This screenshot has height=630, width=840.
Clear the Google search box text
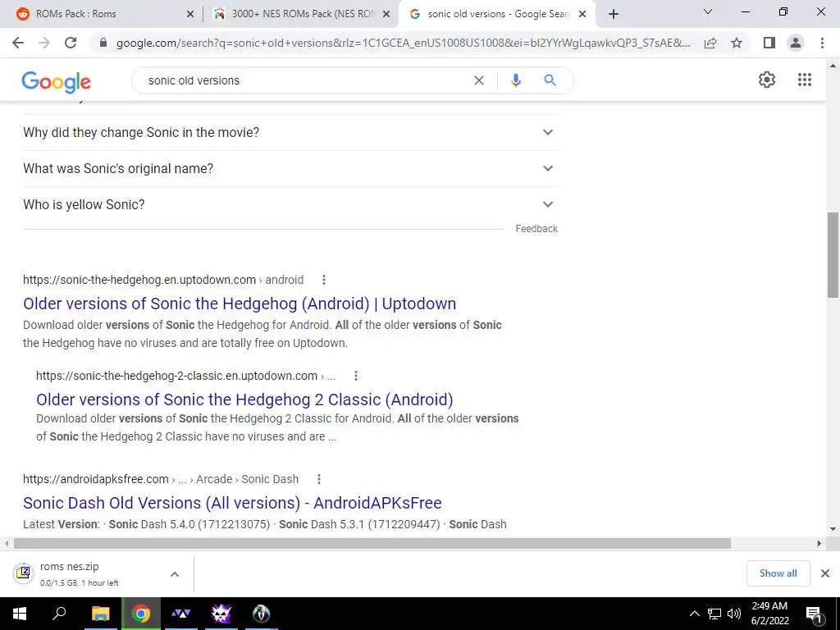pos(479,80)
